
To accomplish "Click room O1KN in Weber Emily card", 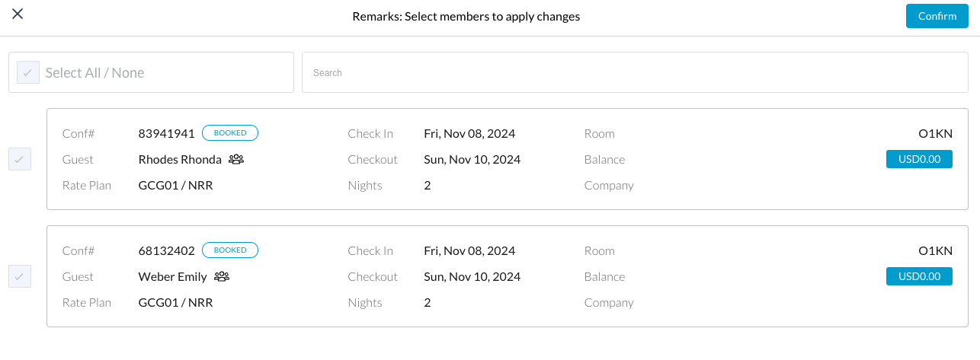I will [x=935, y=251].
